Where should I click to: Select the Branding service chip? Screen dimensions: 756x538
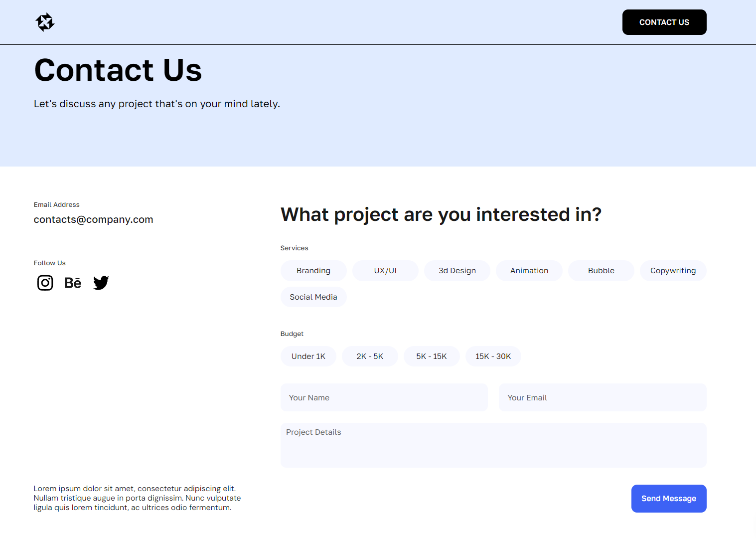(313, 271)
